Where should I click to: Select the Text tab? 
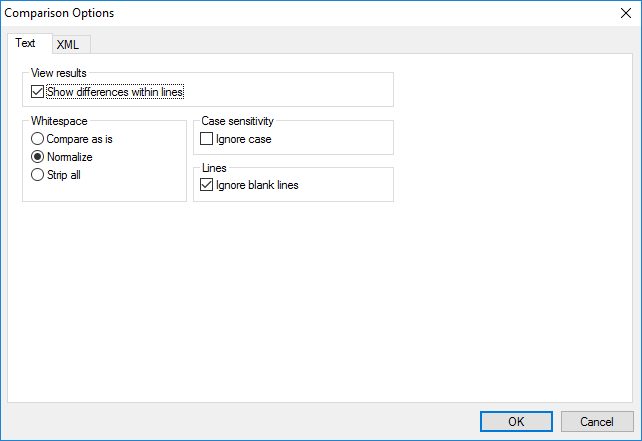pos(25,43)
